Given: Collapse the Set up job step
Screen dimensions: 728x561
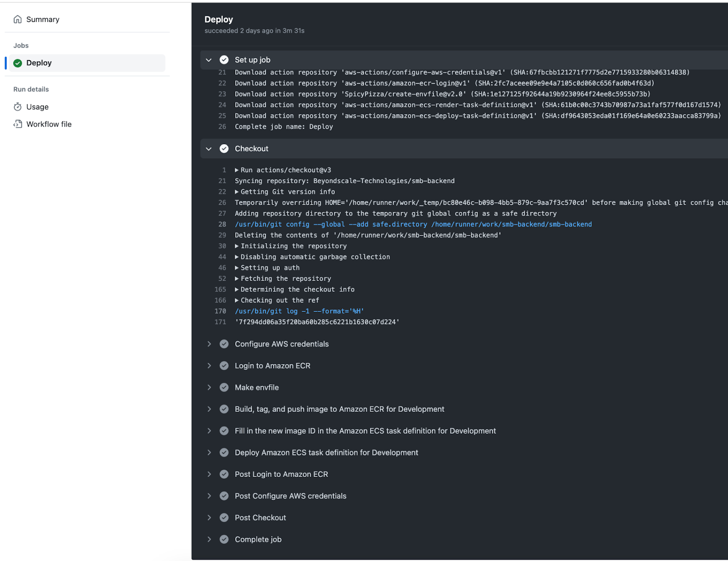Looking at the screenshot, I should tap(209, 60).
